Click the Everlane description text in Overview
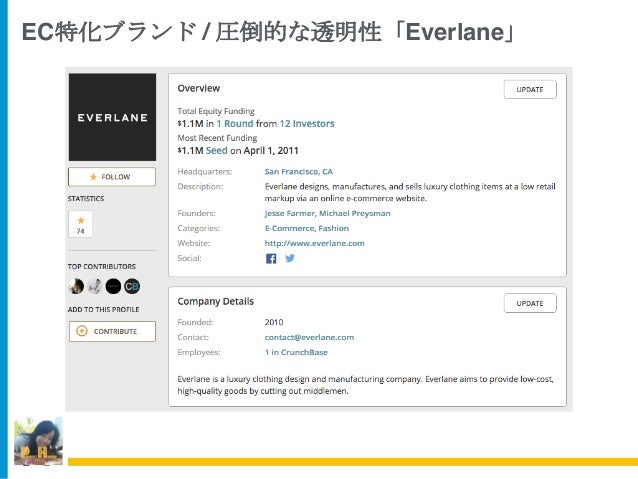Screen dimensions: 638x479 410,192
